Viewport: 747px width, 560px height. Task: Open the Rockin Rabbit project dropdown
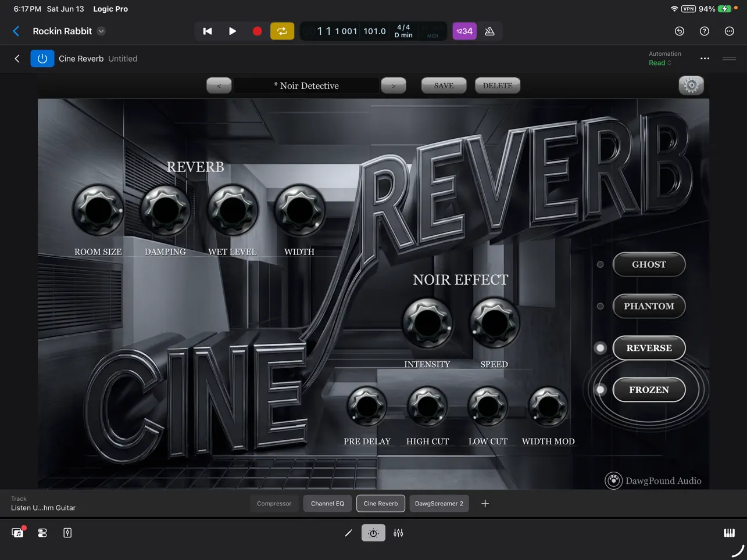[x=101, y=31]
